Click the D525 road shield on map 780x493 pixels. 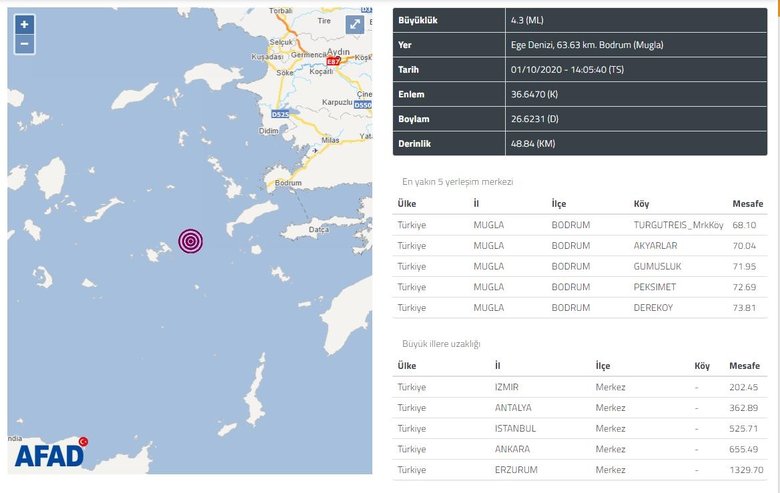[280, 114]
